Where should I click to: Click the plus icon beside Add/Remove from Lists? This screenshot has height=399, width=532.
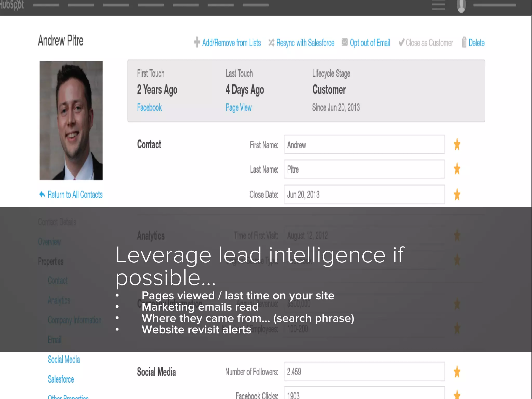tap(197, 42)
